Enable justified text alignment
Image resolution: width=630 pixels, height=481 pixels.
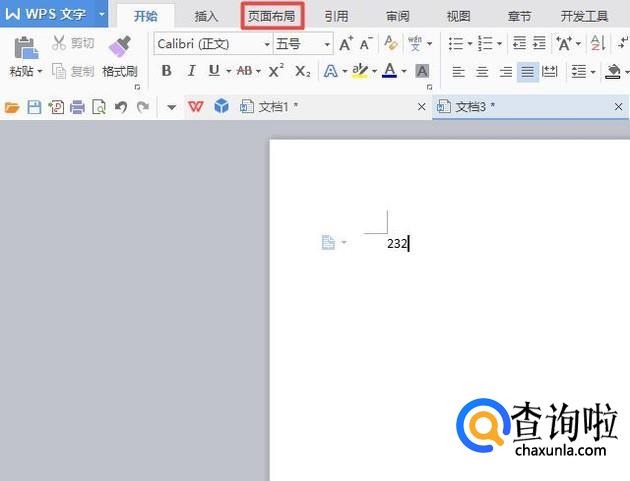(526, 72)
